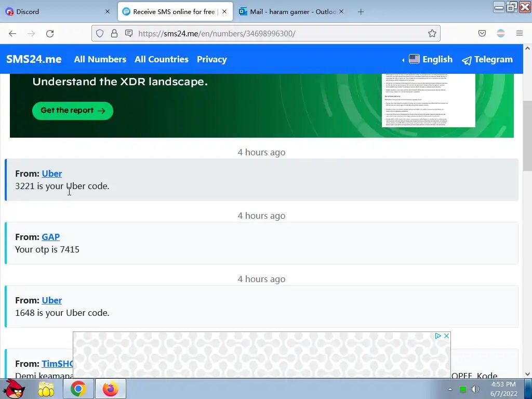This screenshot has height=399, width=532.
Task: Switch to the Discord tab
Action: (x=58, y=11)
